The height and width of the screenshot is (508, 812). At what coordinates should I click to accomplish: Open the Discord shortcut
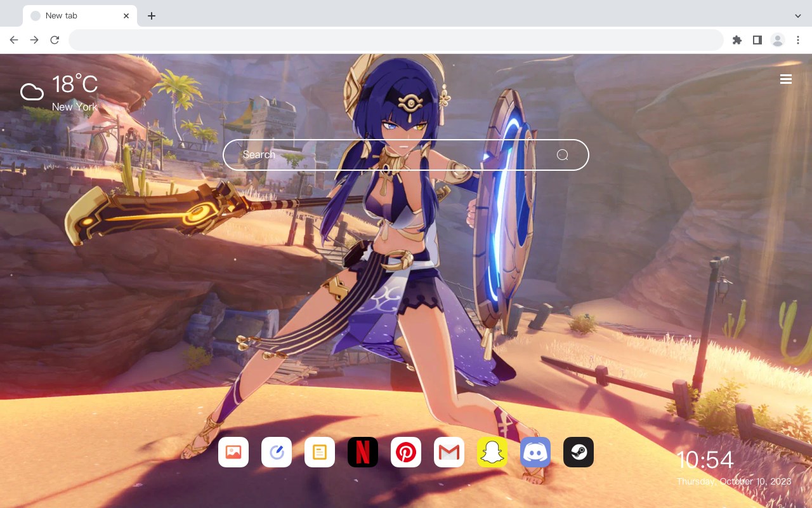(535, 452)
